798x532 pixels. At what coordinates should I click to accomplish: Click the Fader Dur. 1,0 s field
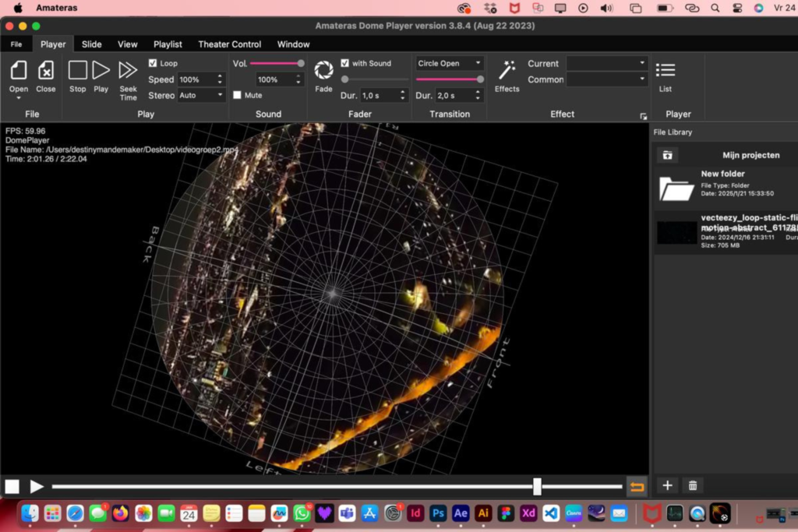380,95
